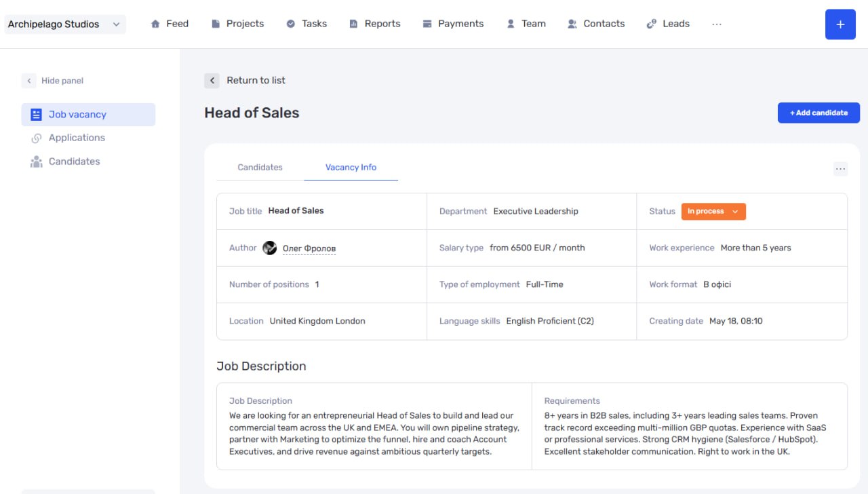Viewport: 868px width, 494px height.
Task: Open the Archipelago Studios workspace dropdown
Action: (x=65, y=24)
